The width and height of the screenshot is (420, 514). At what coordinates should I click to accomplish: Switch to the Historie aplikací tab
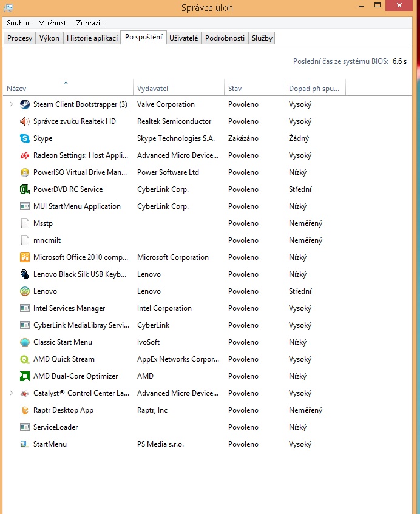tap(92, 38)
